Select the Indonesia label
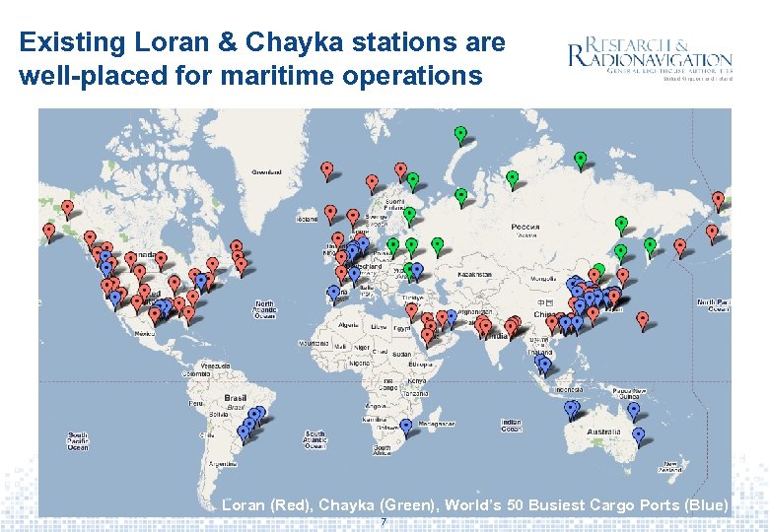 coord(569,389)
